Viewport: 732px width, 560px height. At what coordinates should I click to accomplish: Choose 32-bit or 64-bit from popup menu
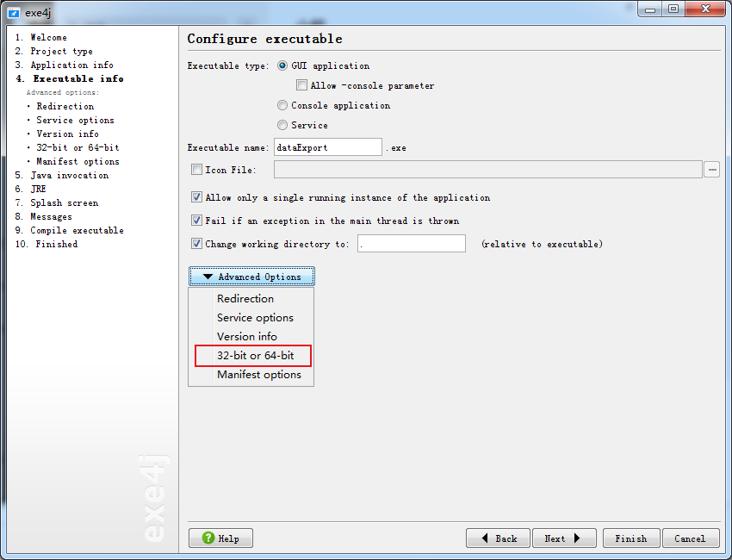click(255, 355)
